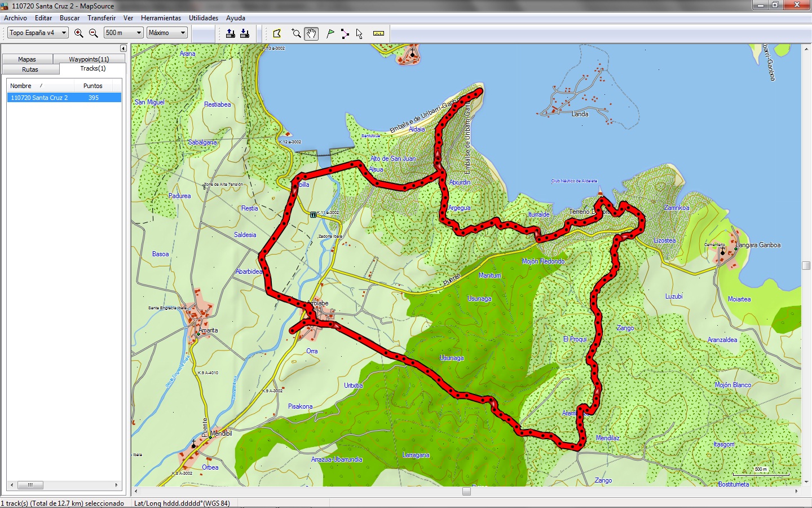Open the Herramientas menu
Viewport: 812px width, 508px height.
(161, 18)
